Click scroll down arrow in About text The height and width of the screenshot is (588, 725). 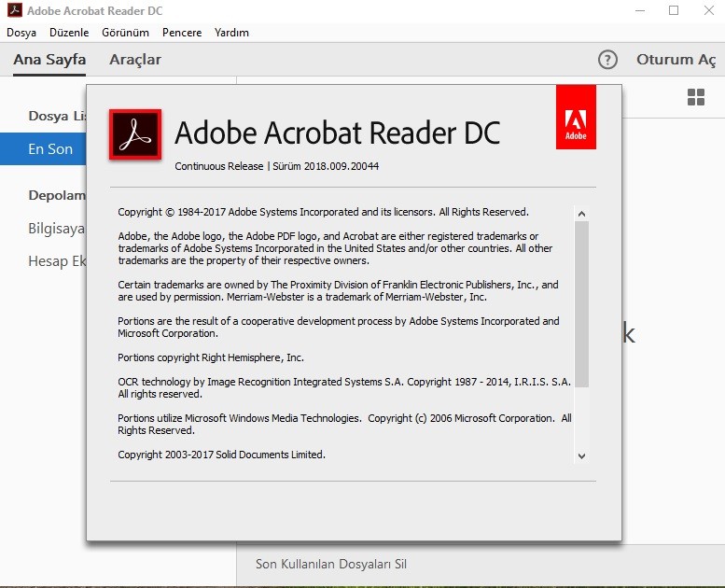pos(581,456)
